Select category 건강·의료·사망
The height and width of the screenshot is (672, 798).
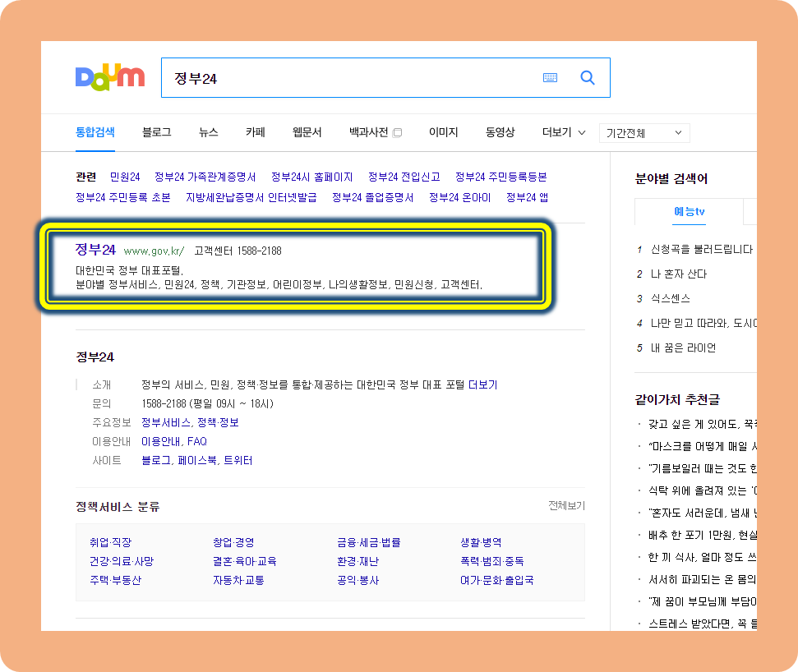[122, 561]
